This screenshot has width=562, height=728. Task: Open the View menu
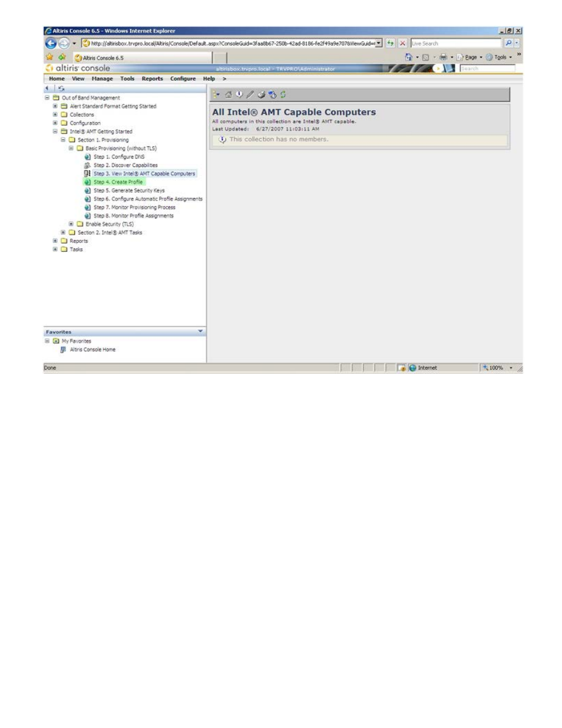78,78
